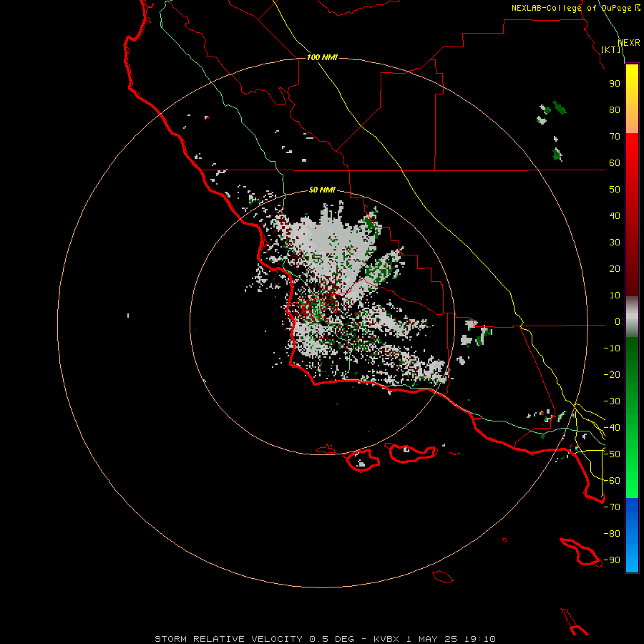The height and width of the screenshot is (644, 644).
Task: Click the 10 value on velocity scale
Action: point(615,296)
